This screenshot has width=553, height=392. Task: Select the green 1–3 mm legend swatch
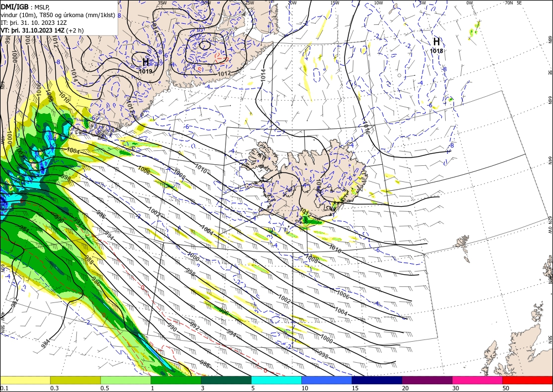click(x=176, y=380)
